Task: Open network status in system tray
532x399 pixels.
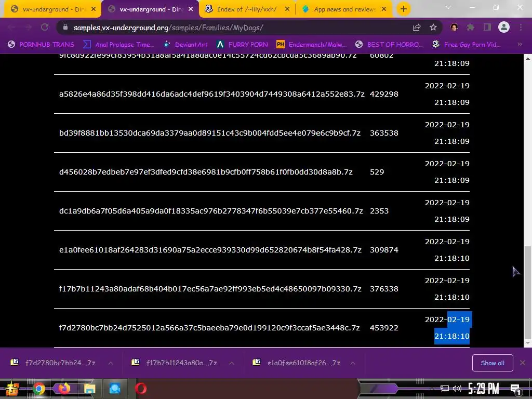Action: pos(445,389)
